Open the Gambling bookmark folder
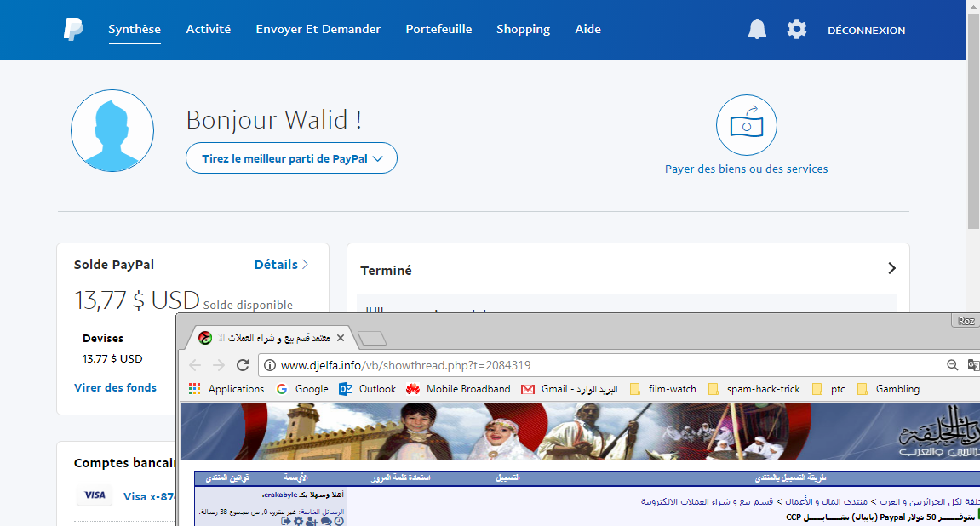The image size is (980, 526). (x=888, y=389)
